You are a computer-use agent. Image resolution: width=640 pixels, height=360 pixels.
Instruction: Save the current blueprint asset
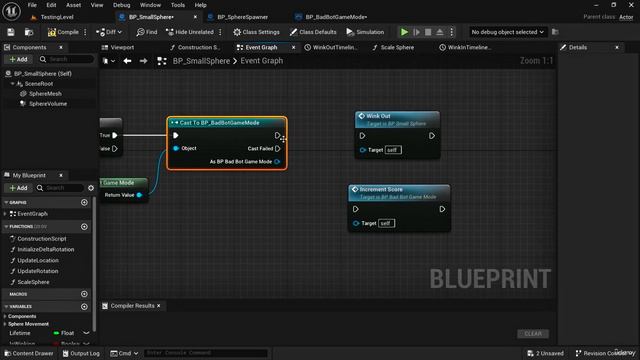pyautogui.click(x=11, y=32)
